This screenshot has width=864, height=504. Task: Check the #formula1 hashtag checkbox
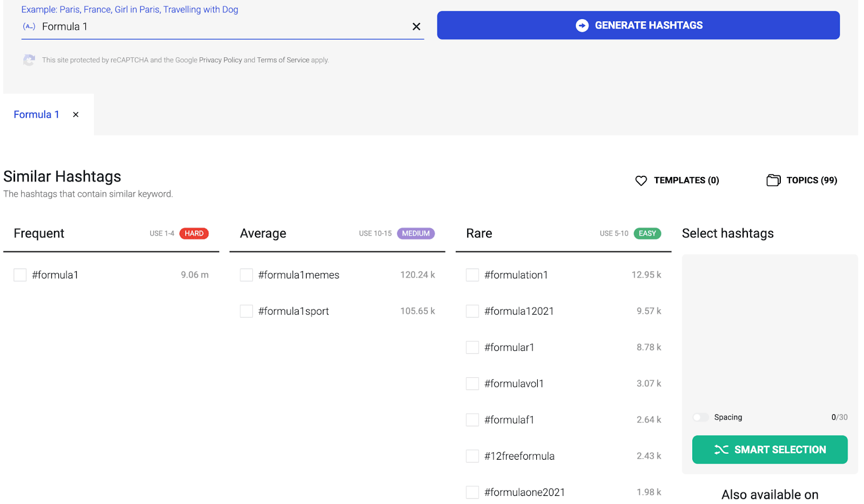(20, 275)
